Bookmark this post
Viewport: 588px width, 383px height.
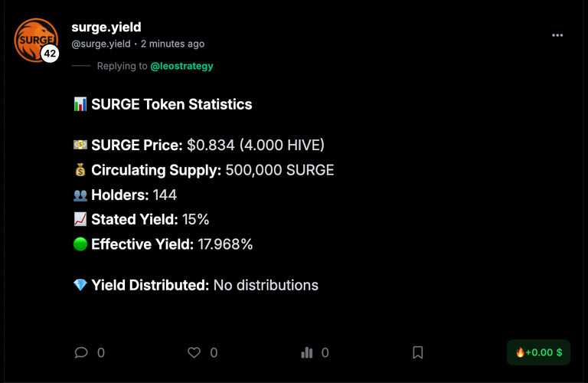418,352
